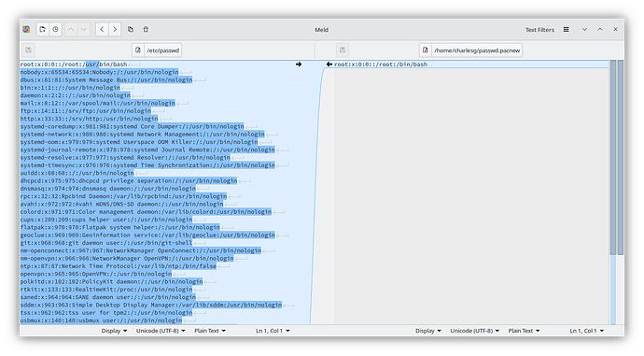Click the saned SANE daemon user line
The height and width of the screenshot is (356, 644).
pos(108,297)
